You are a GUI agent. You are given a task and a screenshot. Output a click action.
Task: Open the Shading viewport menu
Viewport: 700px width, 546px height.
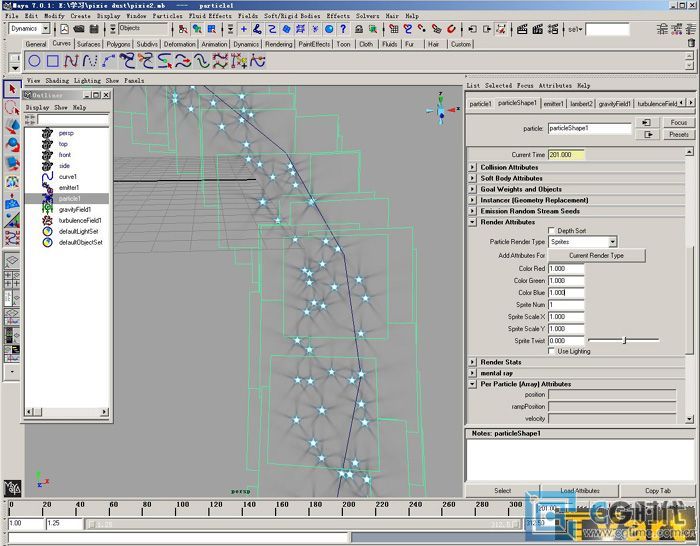57,81
